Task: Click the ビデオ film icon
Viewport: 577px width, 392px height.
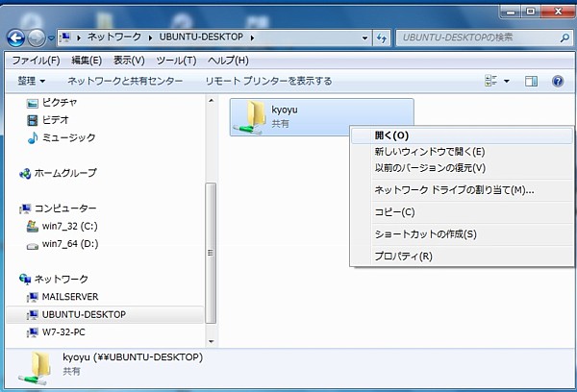Action: coord(33,120)
